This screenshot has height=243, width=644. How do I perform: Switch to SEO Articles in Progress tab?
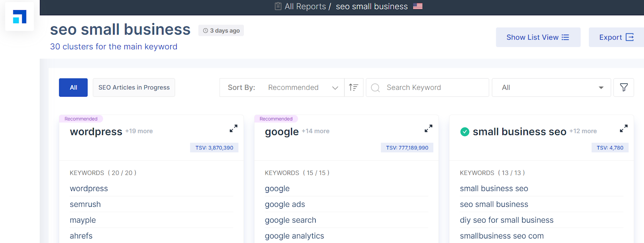coord(134,87)
